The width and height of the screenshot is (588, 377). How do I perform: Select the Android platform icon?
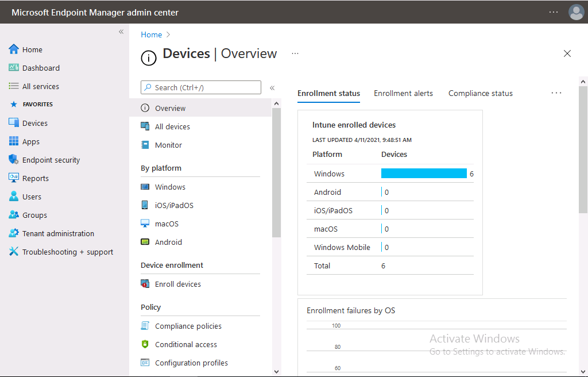point(145,242)
